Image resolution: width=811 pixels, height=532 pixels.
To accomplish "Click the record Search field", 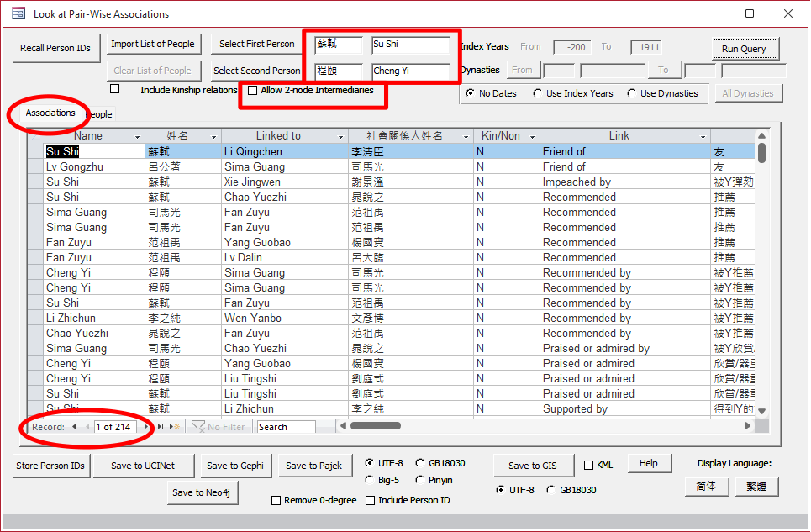I will pos(286,427).
